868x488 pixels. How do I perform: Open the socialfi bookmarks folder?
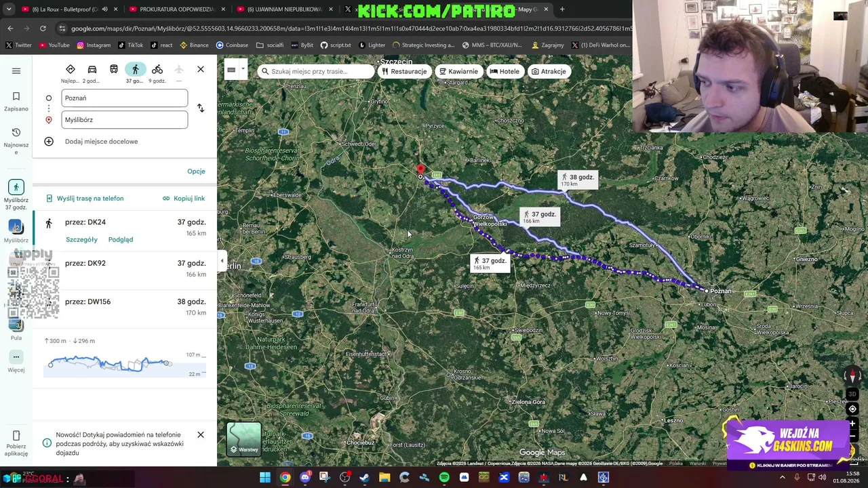[270, 45]
